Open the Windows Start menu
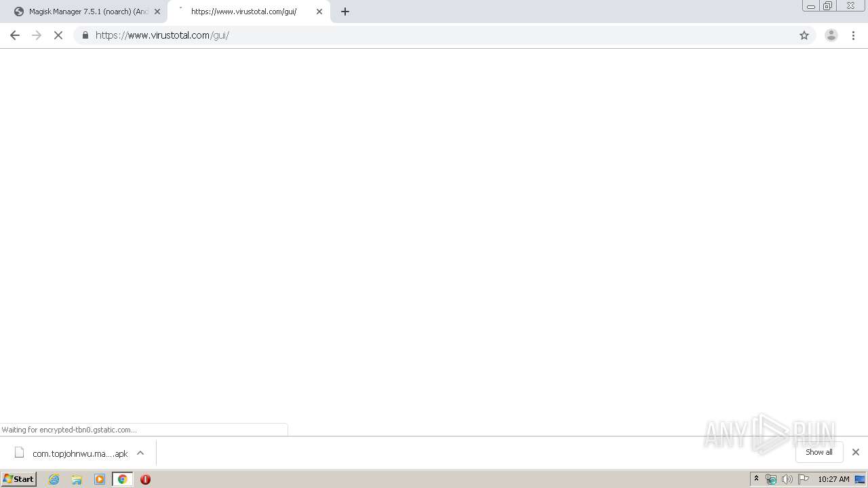The height and width of the screenshot is (488, 868). point(19,479)
